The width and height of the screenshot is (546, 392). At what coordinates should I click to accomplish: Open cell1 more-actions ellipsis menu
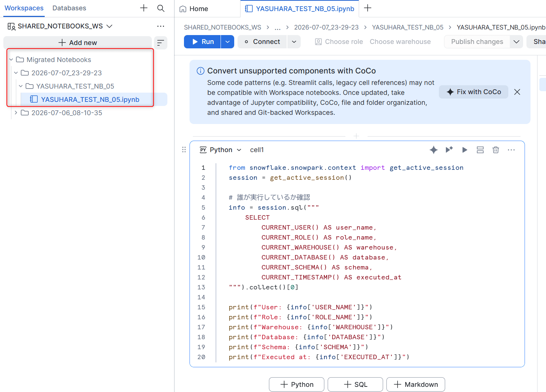pyautogui.click(x=511, y=149)
